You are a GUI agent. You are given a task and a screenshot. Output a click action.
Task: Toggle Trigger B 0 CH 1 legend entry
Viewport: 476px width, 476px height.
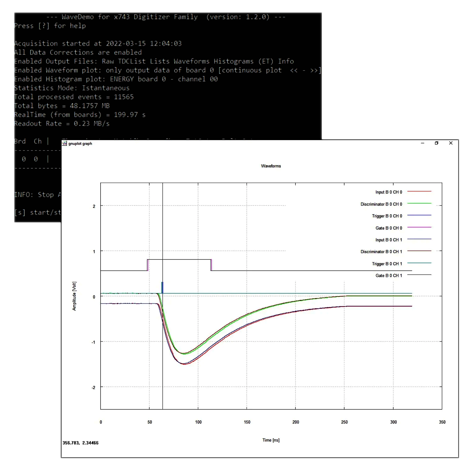pyautogui.click(x=387, y=264)
